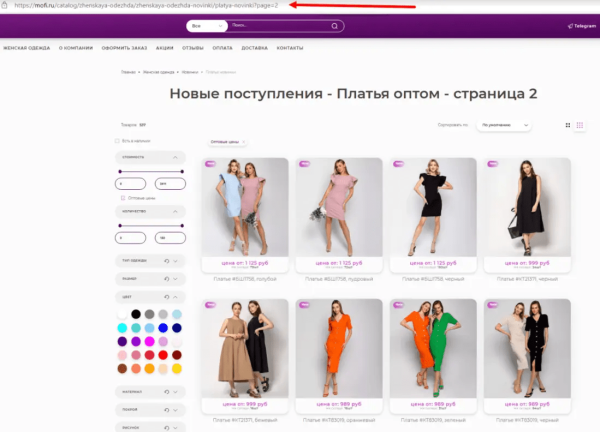Click New badge on черный dress КТ21371

(x=492, y=164)
